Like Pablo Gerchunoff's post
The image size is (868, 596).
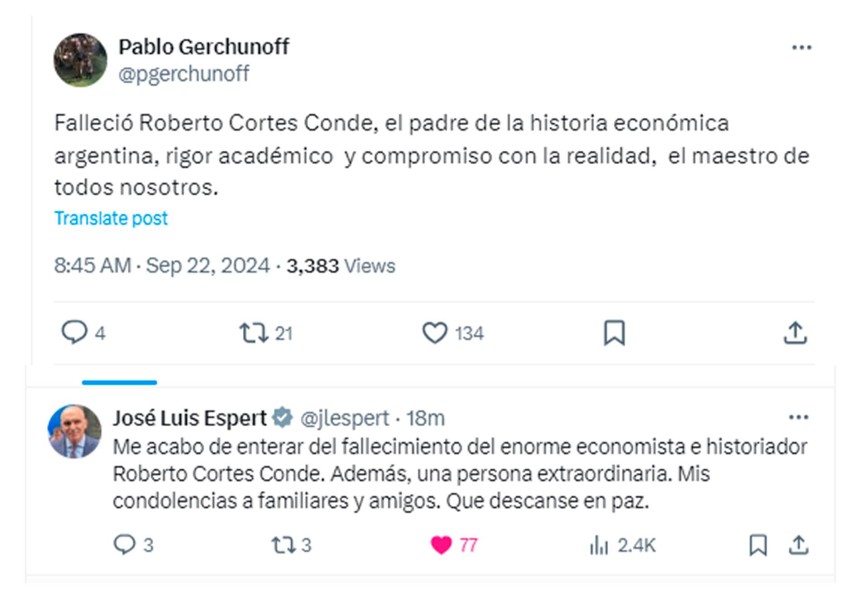pyautogui.click(x=435, y=333)
